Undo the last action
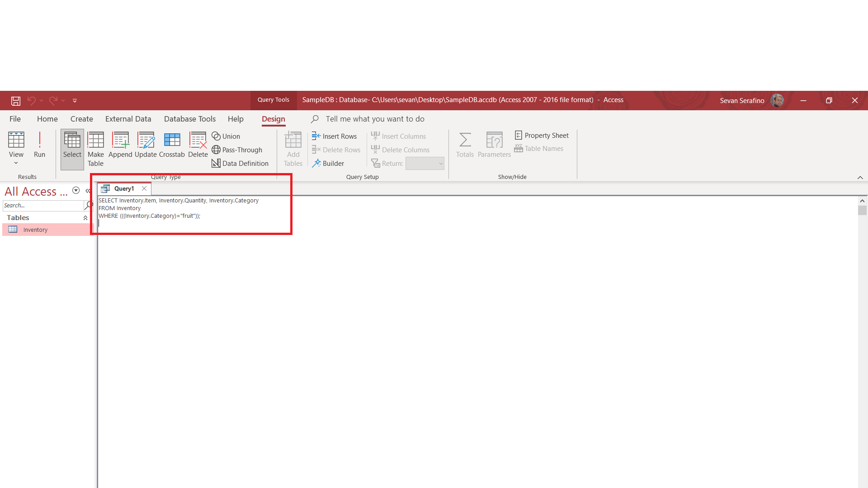 pos(31,101)
